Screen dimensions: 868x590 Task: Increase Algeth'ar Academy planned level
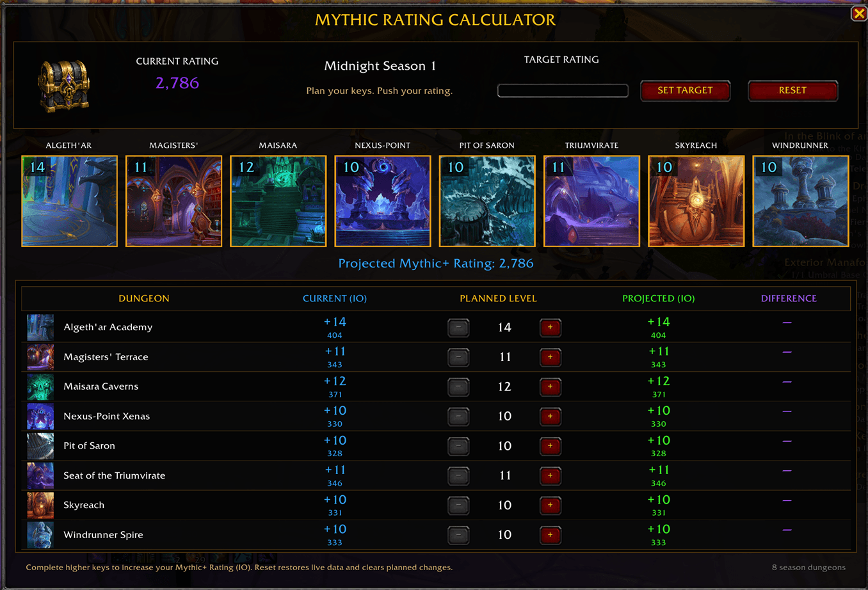[551, 328]
